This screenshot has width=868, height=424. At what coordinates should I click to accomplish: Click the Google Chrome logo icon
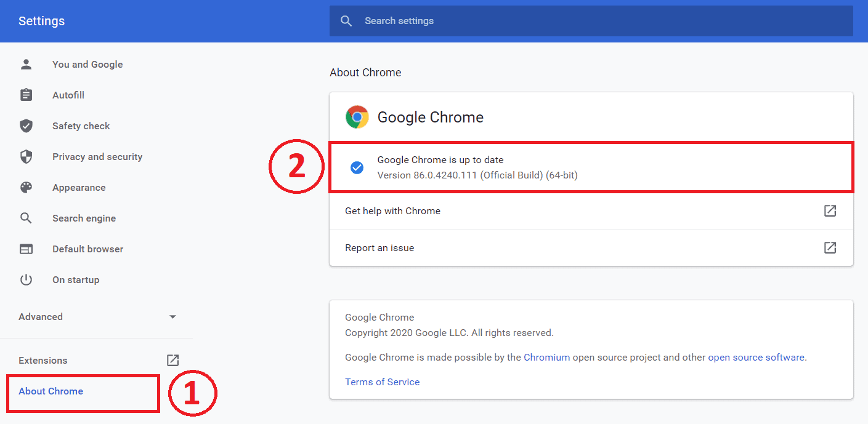357,117
